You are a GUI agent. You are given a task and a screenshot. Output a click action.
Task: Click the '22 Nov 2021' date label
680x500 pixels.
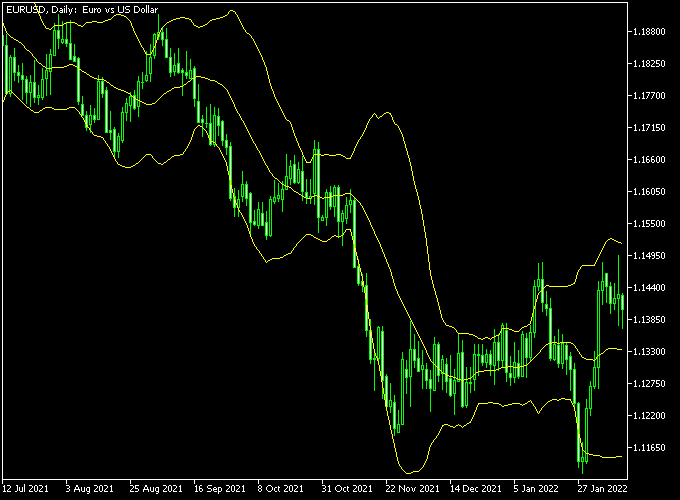(412, 489)
